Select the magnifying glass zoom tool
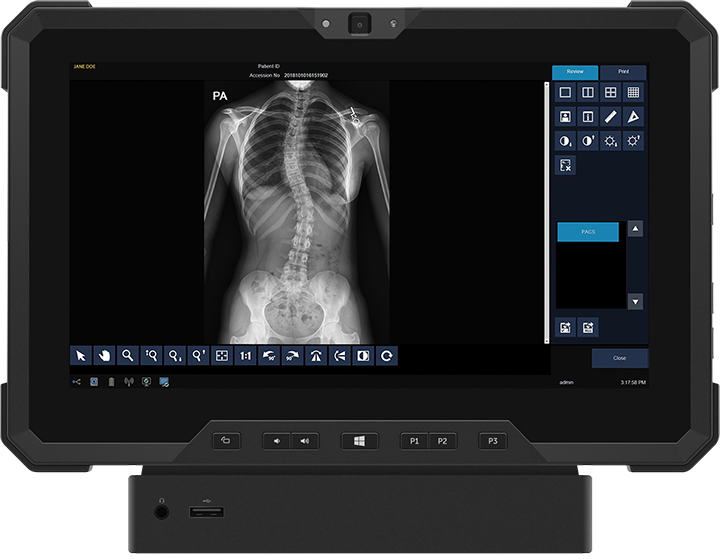This screenshot has height=559, width=720. [127, 355]
